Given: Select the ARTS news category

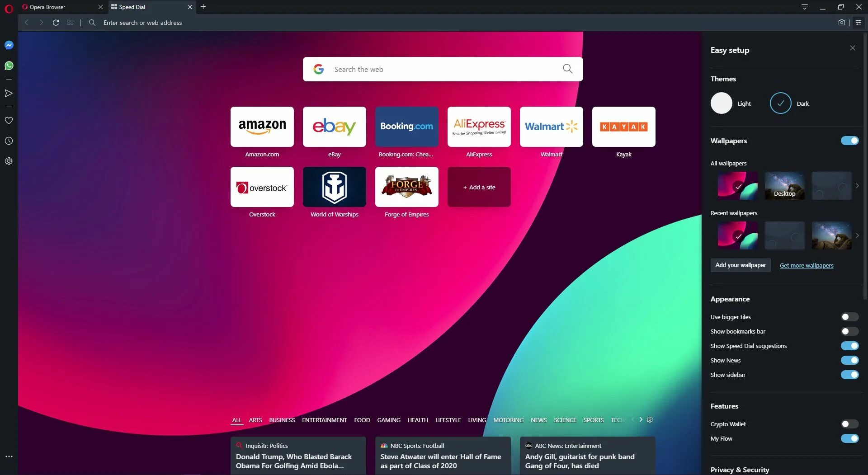Looking at the screenshot, I should click(255, 420).
